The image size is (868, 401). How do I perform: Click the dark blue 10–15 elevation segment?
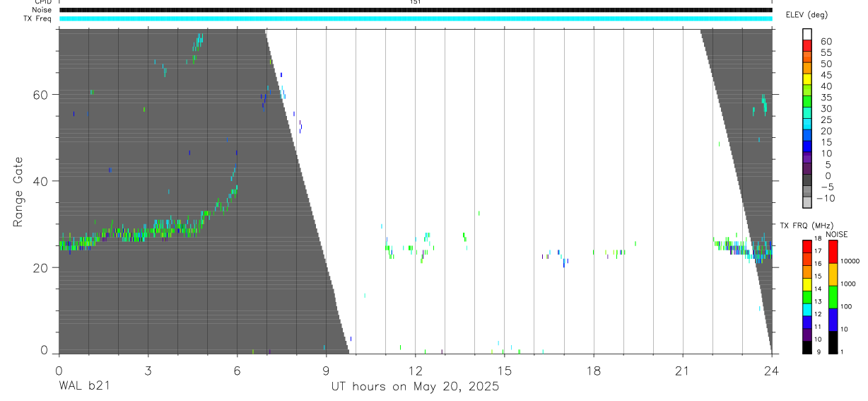(x=807, y=147)
